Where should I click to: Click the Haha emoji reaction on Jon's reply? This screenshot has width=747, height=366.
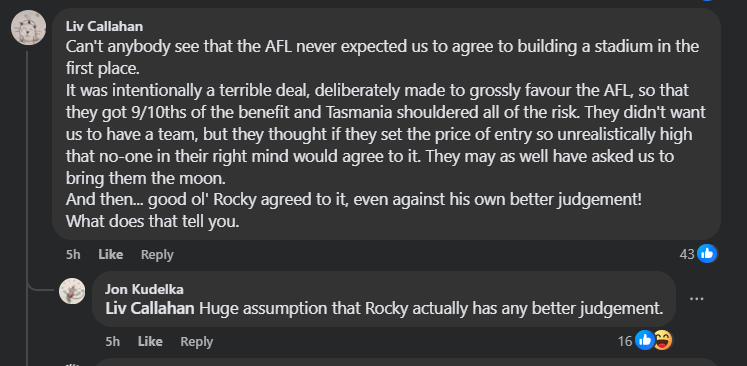663,340
